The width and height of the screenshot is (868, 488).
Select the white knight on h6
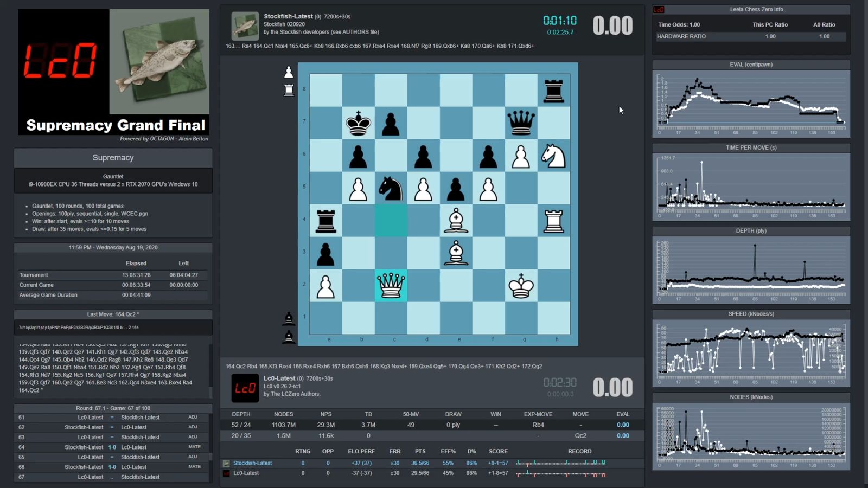click(x=553, y=156)
